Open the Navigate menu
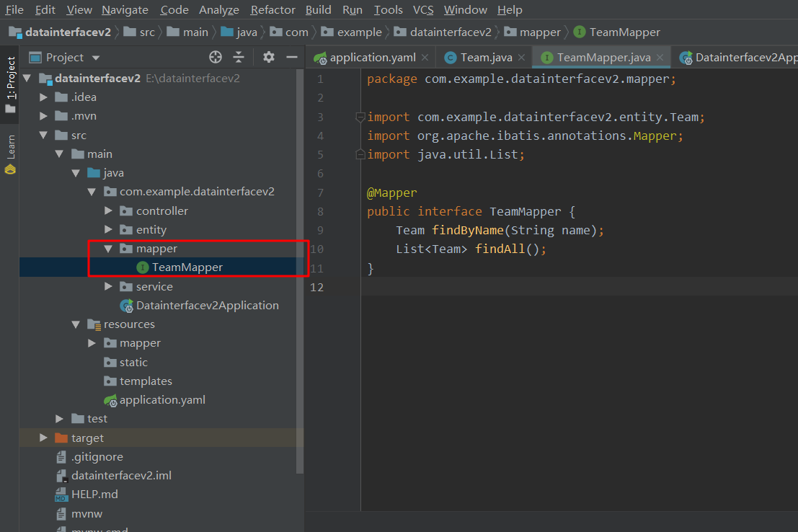 pyautogui.click(x=125, y=9)
